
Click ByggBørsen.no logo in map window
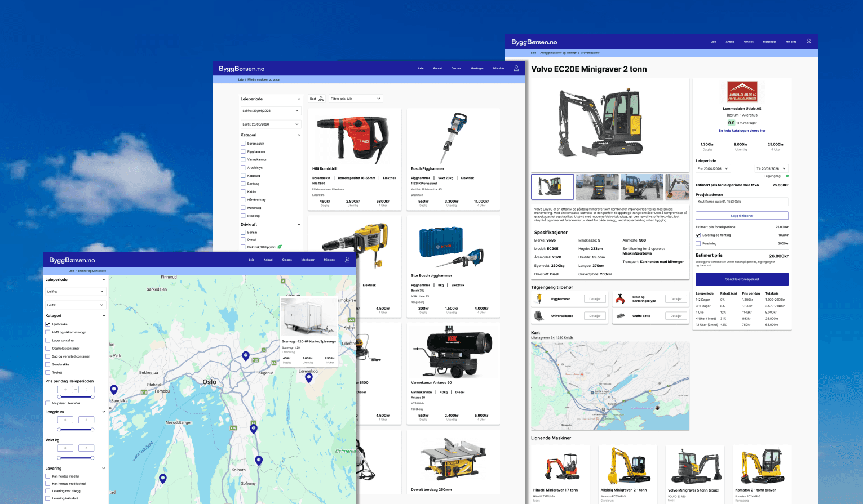click(x=72, y=260)
